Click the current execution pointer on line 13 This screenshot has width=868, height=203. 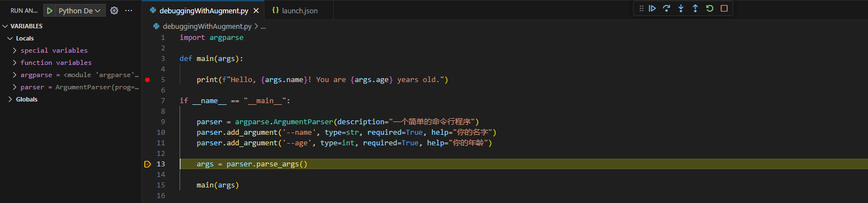click(147, 164)
